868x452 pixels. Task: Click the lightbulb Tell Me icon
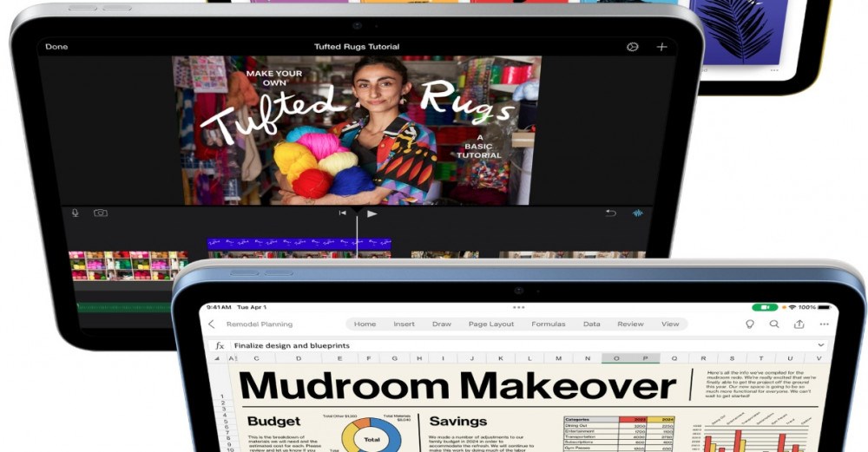pyautogui.click(x=750, y=324)
